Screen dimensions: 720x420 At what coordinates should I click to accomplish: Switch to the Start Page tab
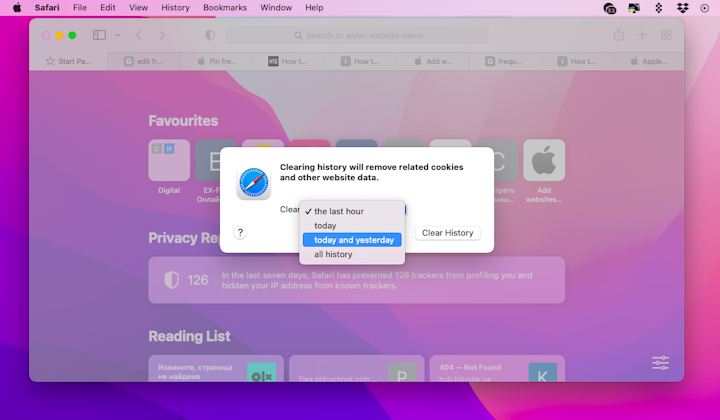pos(68,61)
